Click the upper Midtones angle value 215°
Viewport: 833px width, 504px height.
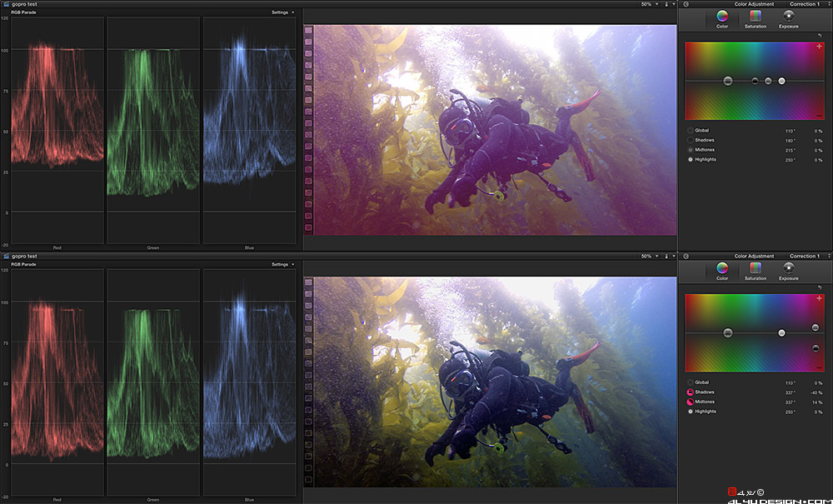(791, 150)
